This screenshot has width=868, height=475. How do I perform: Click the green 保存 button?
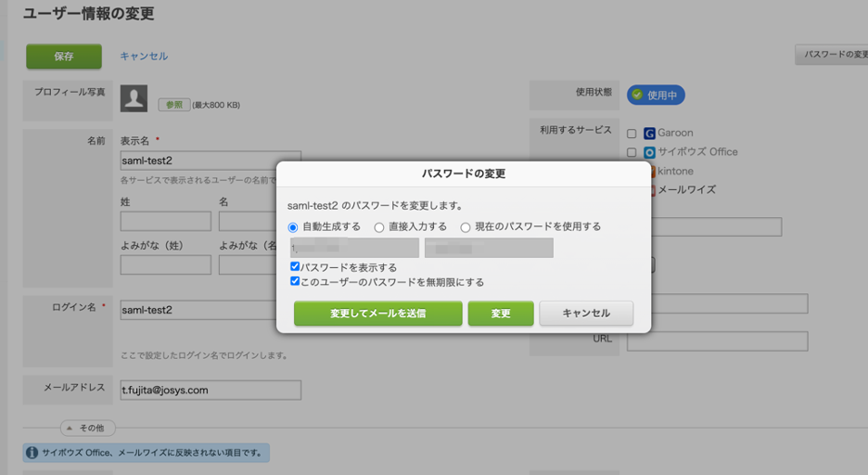pos(64,56)
